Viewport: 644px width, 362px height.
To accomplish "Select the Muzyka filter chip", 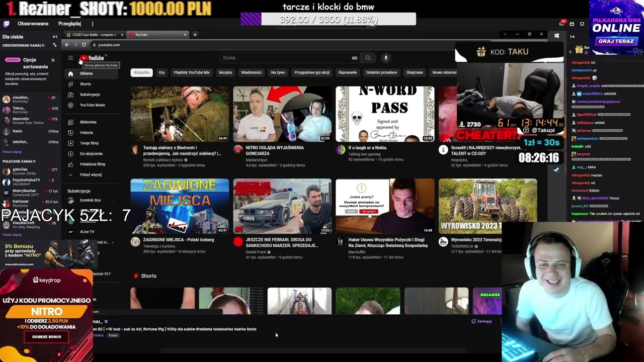I will tap(225, 72).
